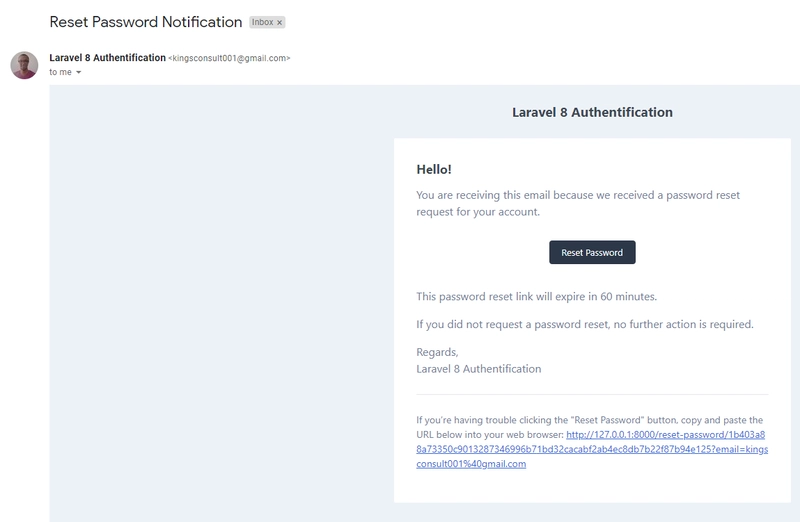Open the http://127.0.0.1:8000/reset-password link
Image resolution: width=800 pixels, height=522 pixels.
tap(665, 435)
